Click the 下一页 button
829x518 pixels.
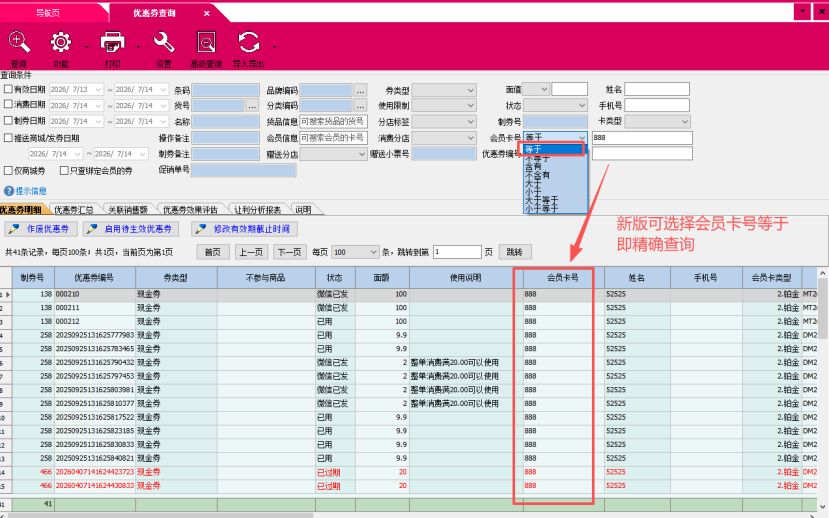(x=289, y=252)
